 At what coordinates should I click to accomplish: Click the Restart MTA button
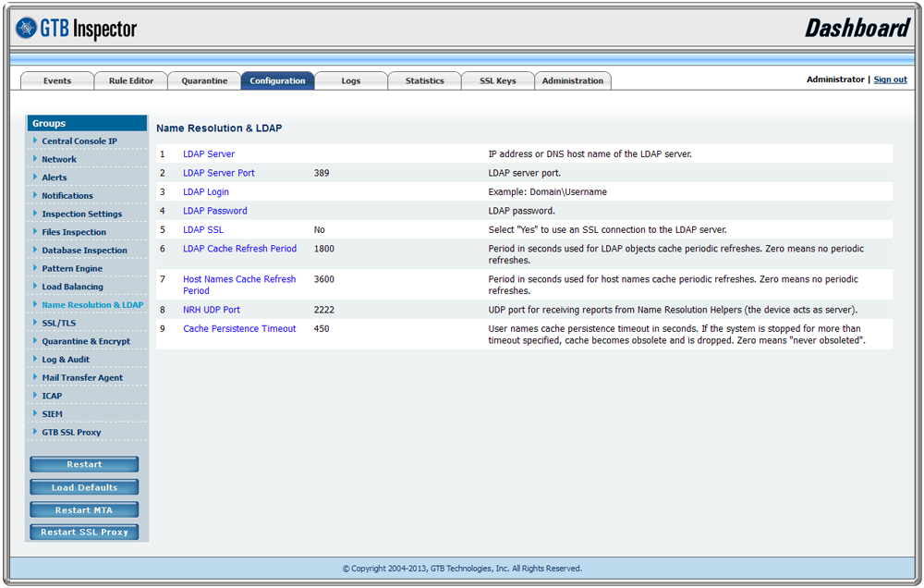point(84,510)
